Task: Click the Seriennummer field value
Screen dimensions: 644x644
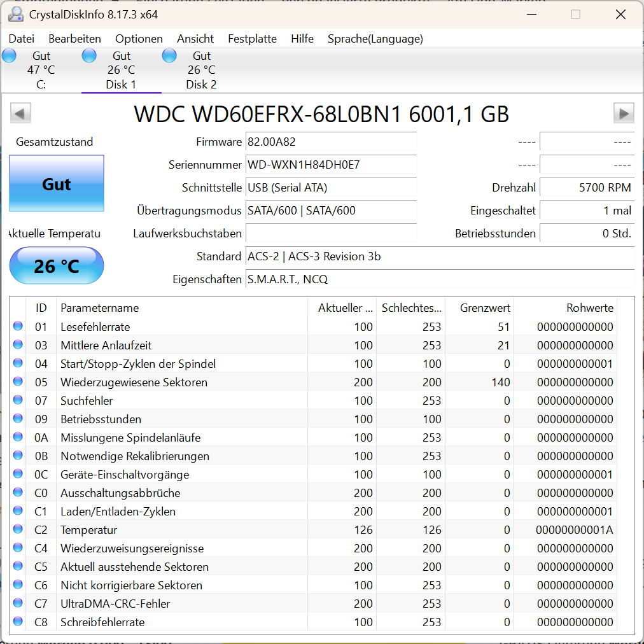Action: click(x=331, y=165)
